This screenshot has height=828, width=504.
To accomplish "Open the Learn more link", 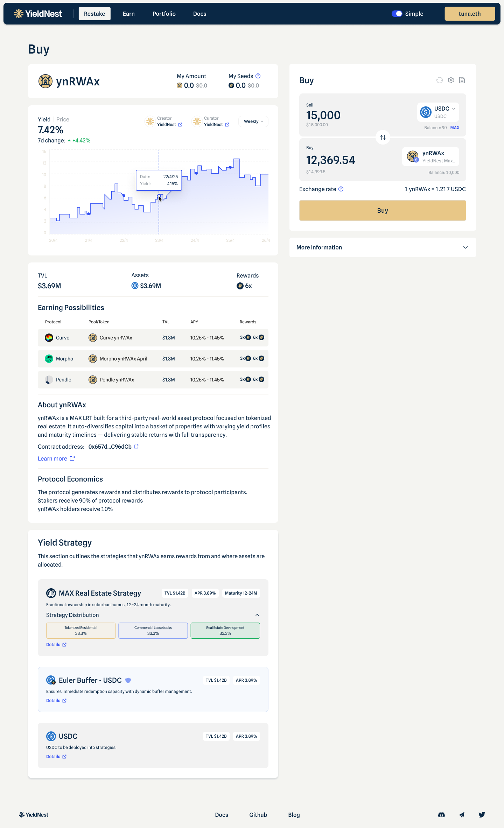I will (x=56, y=458).
